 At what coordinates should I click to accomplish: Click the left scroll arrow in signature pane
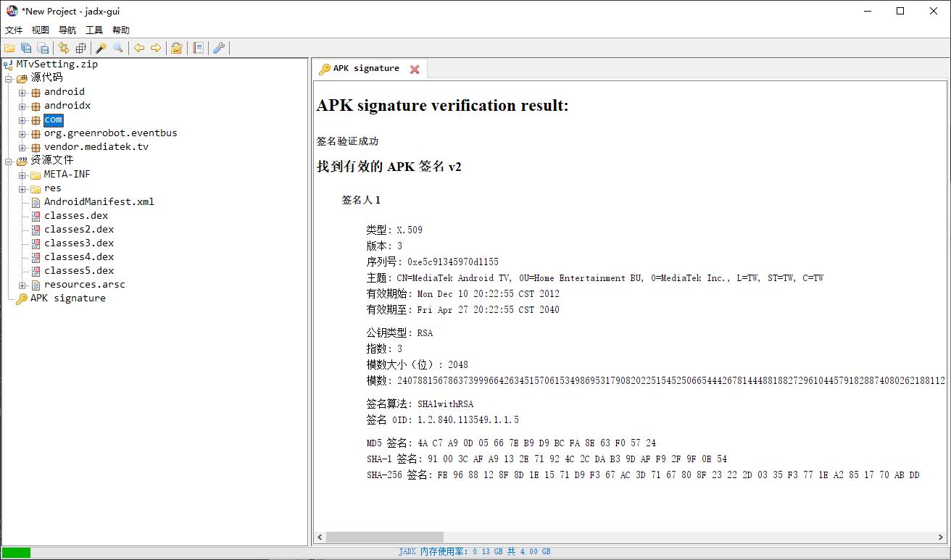320,538
